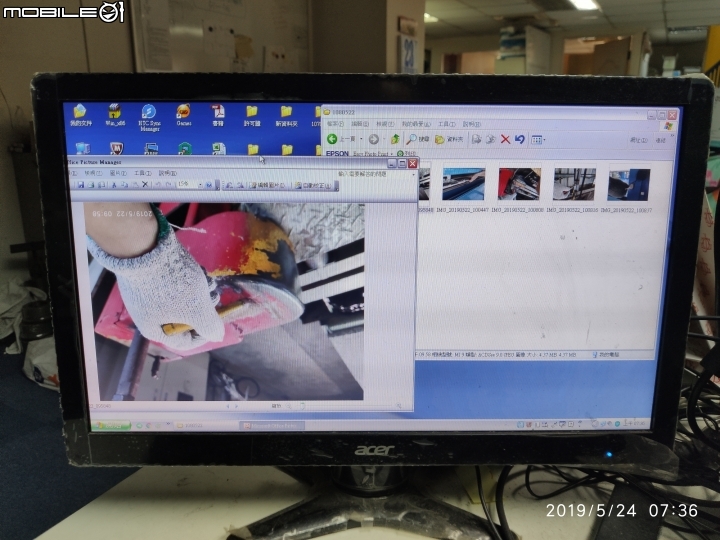
Task: Click Undo icon in Picture Manager toolbar
Action: (x=158, y=185)
